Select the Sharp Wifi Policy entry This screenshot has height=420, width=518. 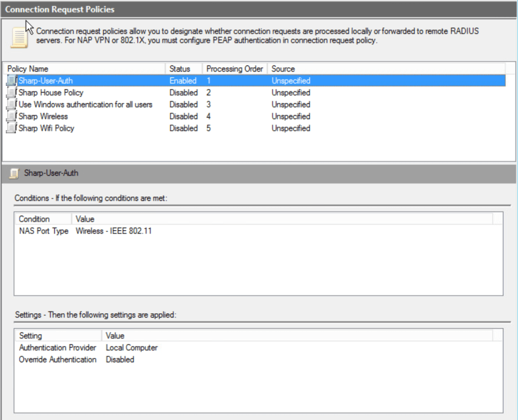47,129
